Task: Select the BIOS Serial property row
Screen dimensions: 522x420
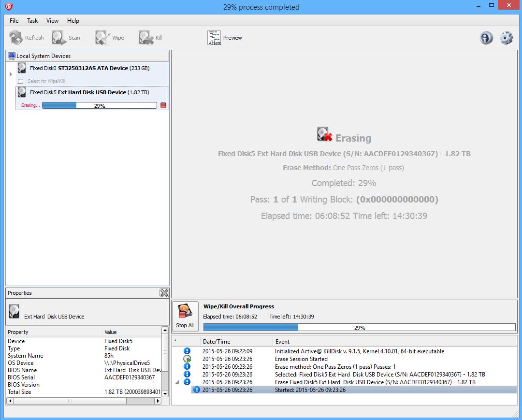Action: pos(84,377)
